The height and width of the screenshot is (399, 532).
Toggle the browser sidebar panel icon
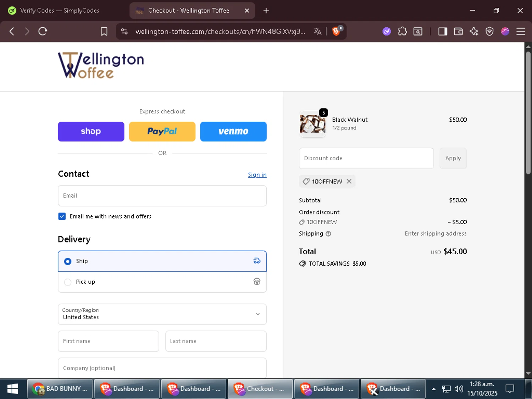point(442,32)
